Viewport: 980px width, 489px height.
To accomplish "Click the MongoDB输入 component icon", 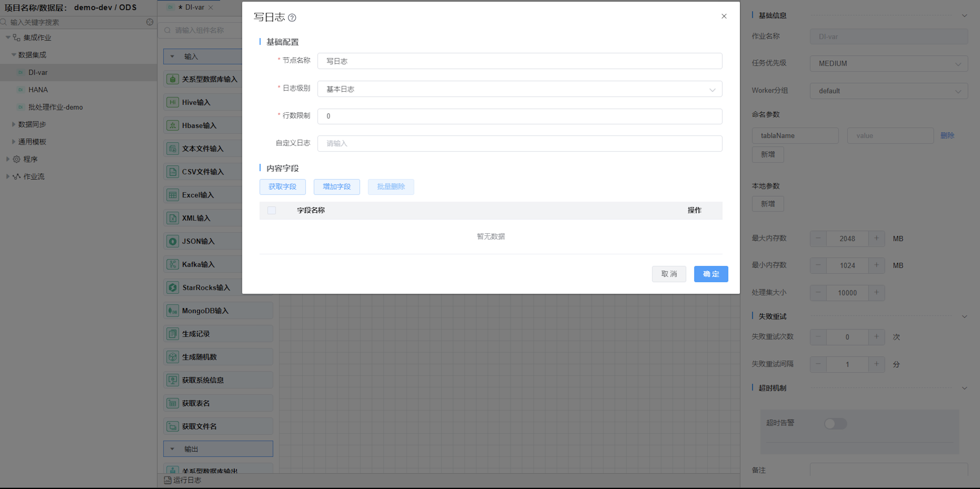I will pos(172,310).
